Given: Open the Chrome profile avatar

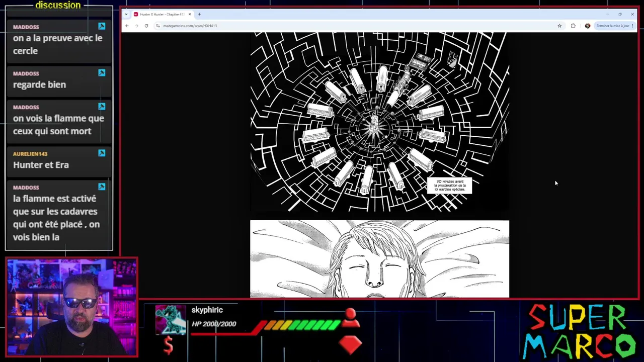Looking at the screenshot, I should tap(587, 26).
